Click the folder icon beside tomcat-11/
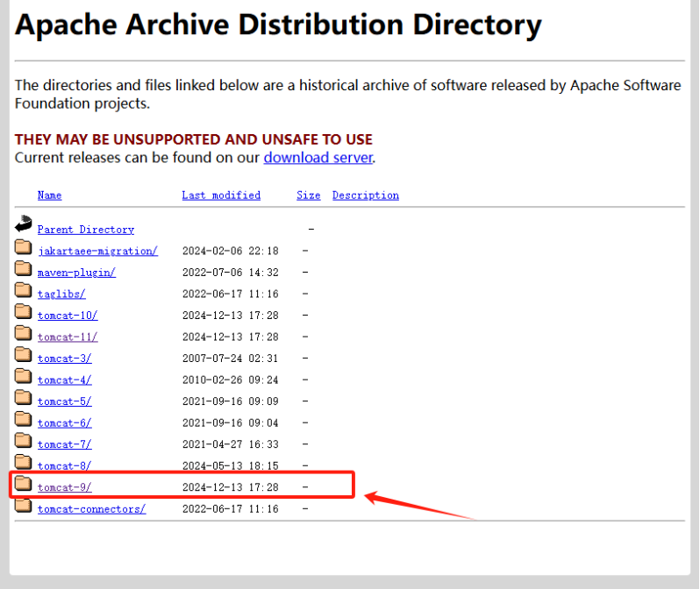This screenshot has height=589, width=700. (x=23, y=332)
